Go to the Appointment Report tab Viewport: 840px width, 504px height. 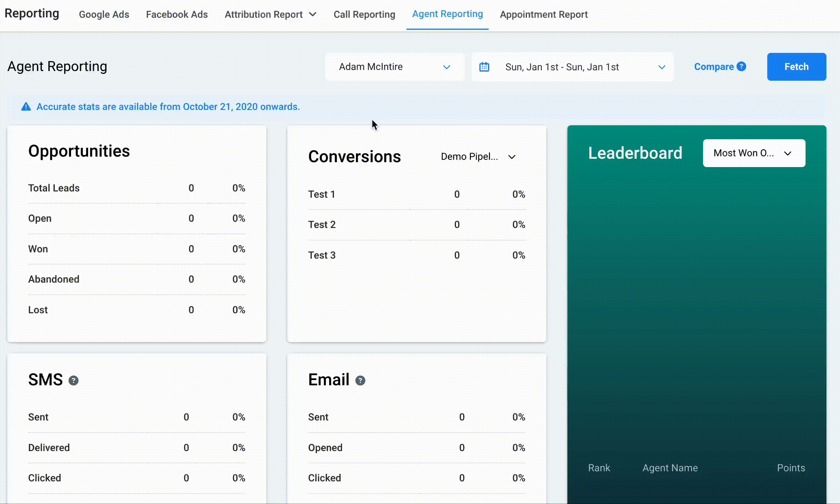(x=544, y=14)
